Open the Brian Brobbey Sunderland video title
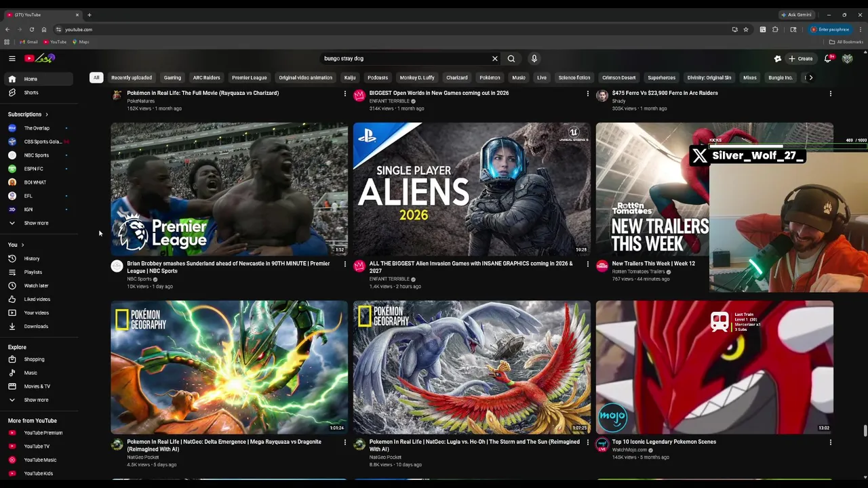Viewport: 868px width, 488px height. 229,267
